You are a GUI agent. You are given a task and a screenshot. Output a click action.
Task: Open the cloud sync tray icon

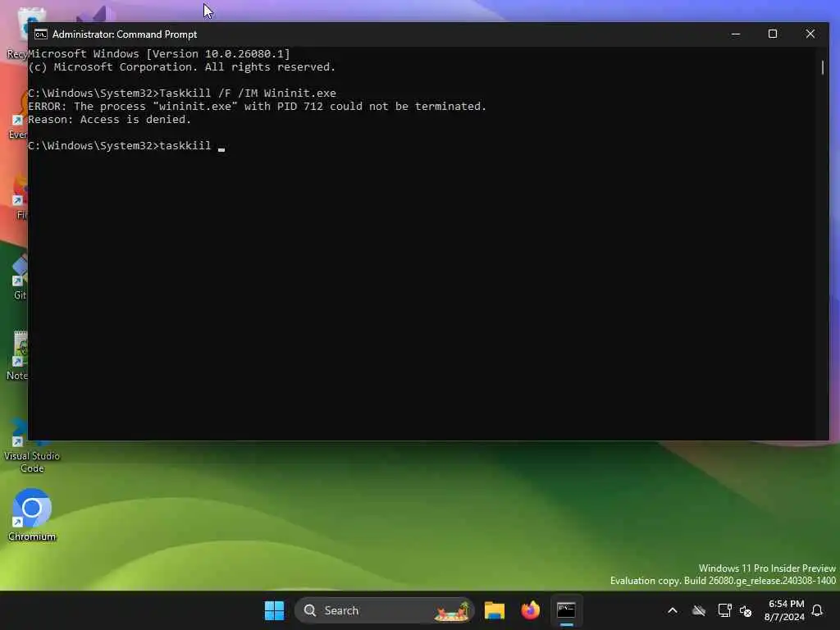(699, 610)
